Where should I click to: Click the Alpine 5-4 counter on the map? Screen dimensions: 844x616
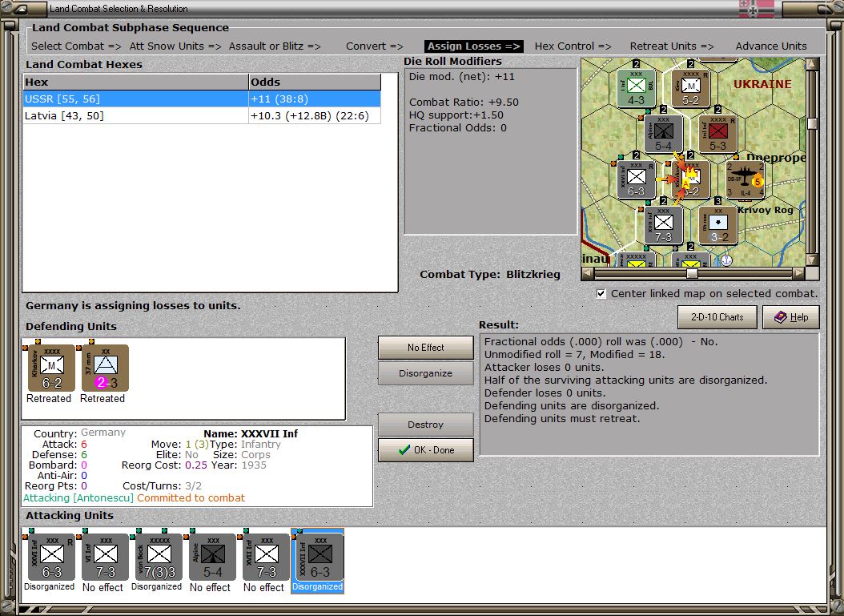pyautogui.click(x=663, y=134)
